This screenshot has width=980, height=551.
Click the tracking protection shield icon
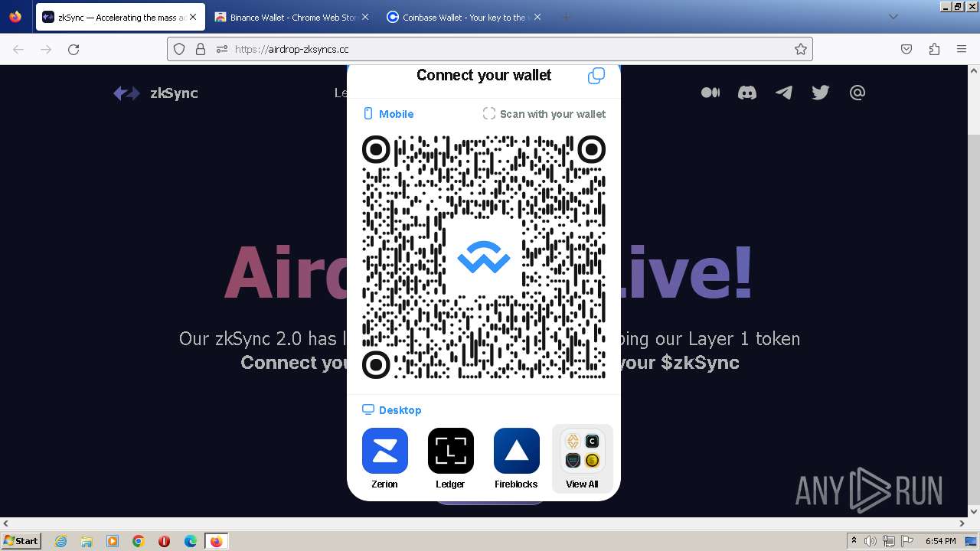(x=179, y=49)
